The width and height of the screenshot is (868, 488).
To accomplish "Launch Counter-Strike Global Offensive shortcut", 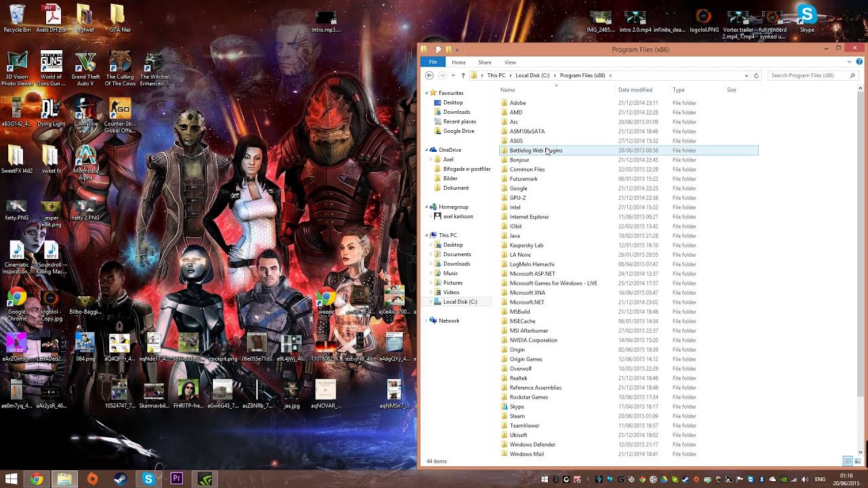I will (x=119, y=117).
